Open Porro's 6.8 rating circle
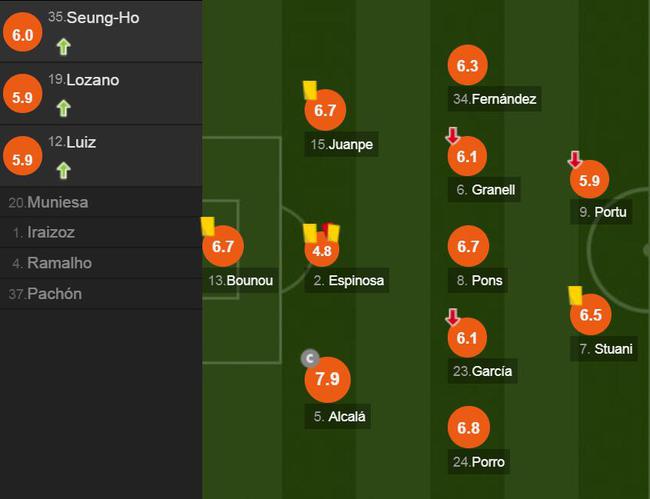The width and height of the screenshot is (650, 499). point(468,428)
